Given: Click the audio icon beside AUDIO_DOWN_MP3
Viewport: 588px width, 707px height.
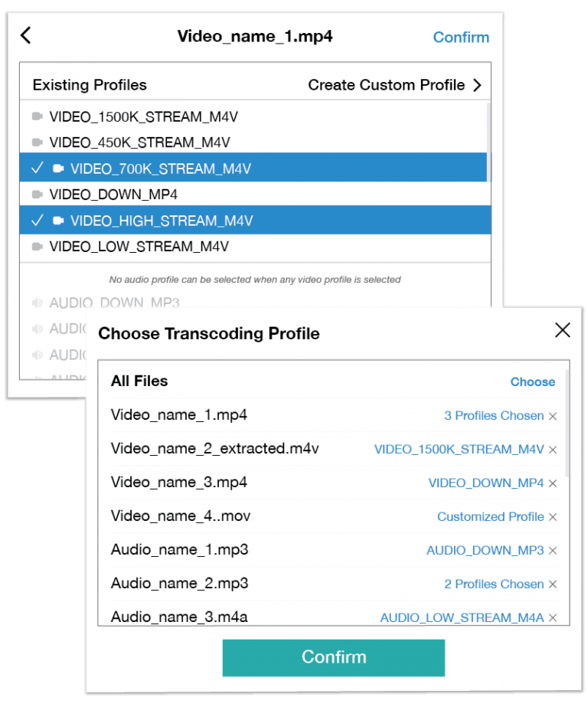Looking at the screenshot, I should [37, 303].
